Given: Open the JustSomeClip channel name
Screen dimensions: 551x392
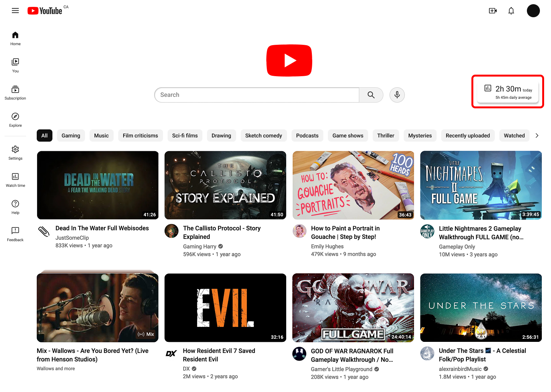Looking at the screenshot, I should coord(72,238).
